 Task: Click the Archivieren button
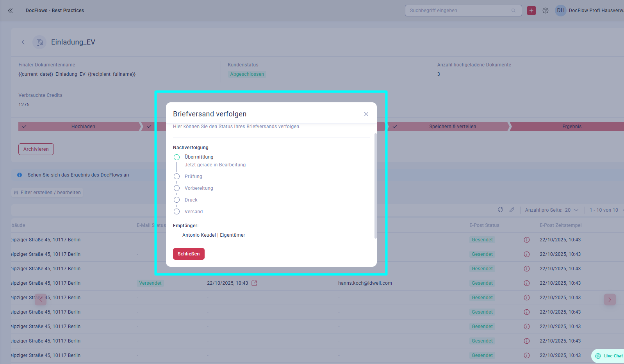(36, 149)
